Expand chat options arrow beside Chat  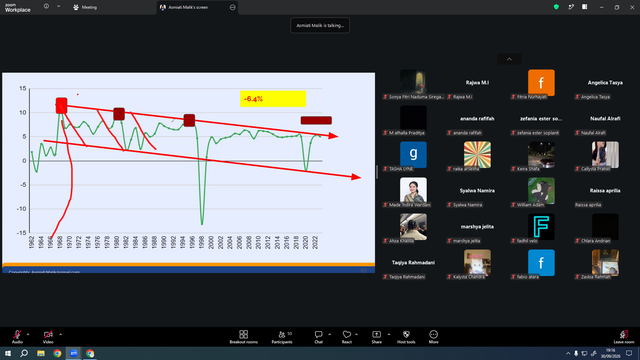pos(329,334)
